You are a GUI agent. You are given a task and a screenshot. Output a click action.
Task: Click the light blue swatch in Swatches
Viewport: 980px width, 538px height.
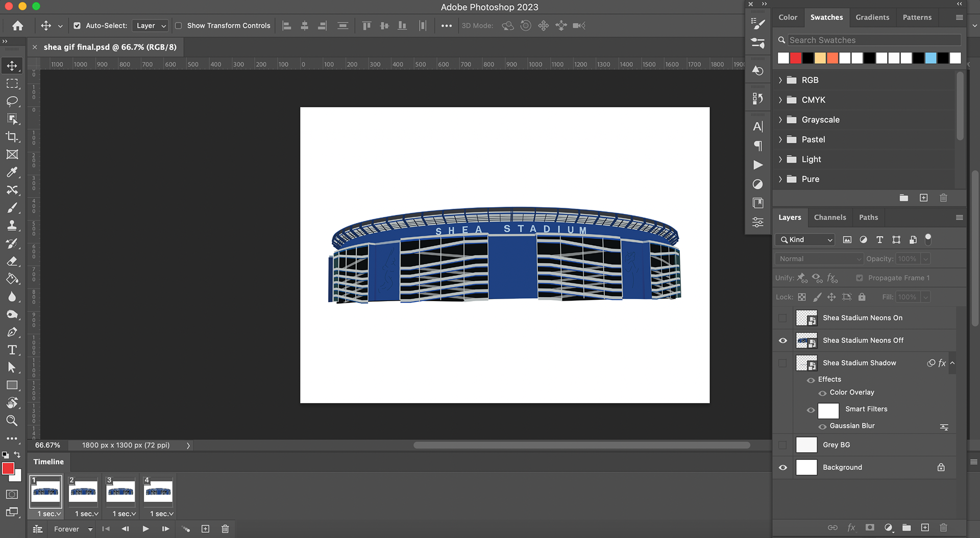930,58
